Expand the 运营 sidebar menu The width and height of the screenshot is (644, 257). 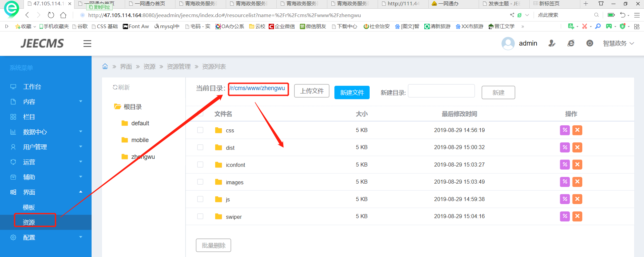(46, 162)
